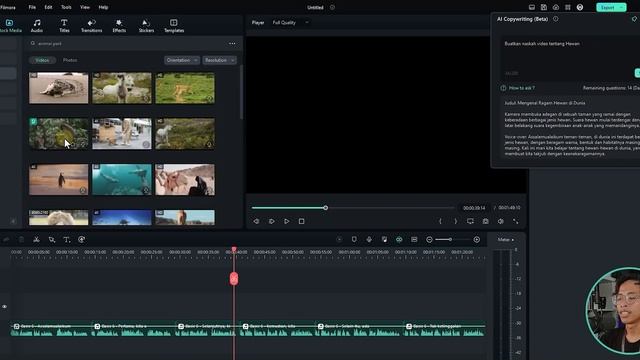Screen dimensions: 640x360
Task: Collapse the left sidebar panel arrow
Action: 13,221
